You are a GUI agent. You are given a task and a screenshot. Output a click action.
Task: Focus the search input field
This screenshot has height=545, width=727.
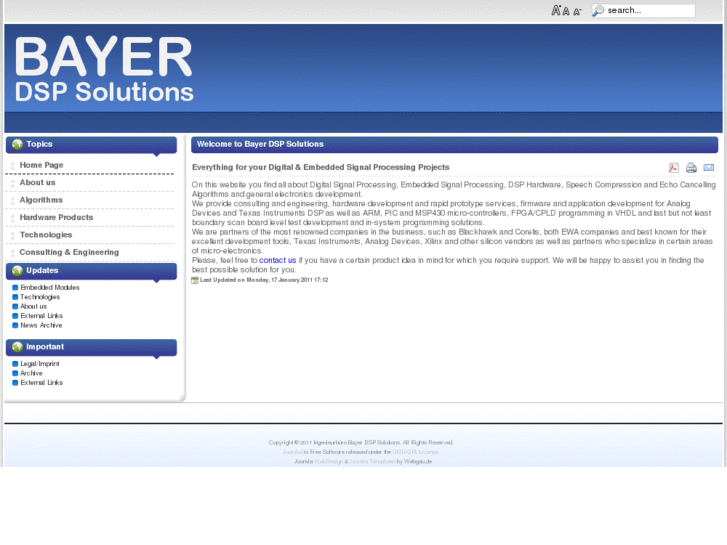coord(644,10)
